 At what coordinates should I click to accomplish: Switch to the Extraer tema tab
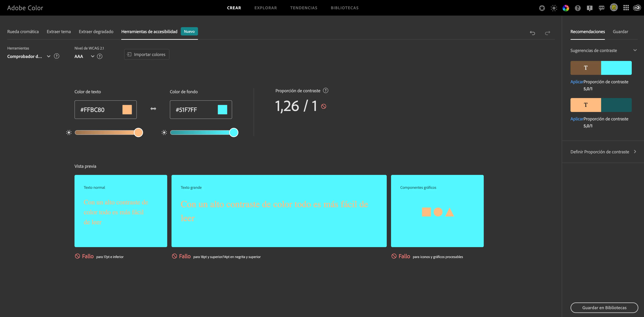click(59, 31)
